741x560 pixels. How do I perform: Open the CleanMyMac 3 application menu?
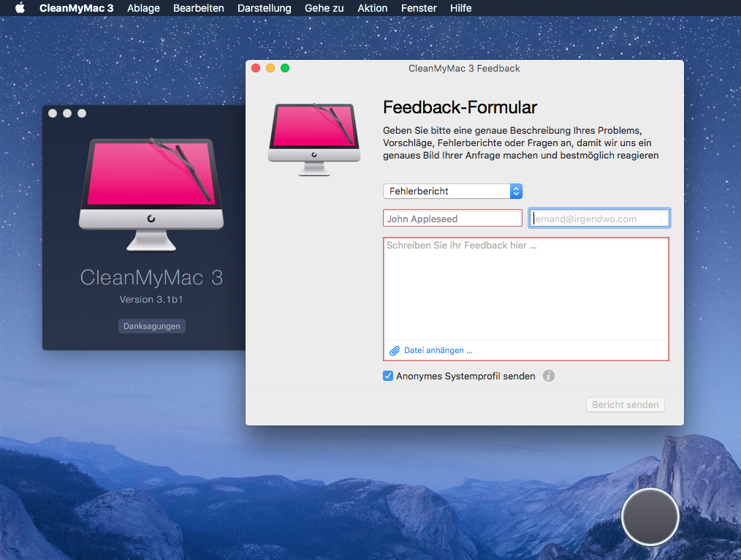[76, 8]
